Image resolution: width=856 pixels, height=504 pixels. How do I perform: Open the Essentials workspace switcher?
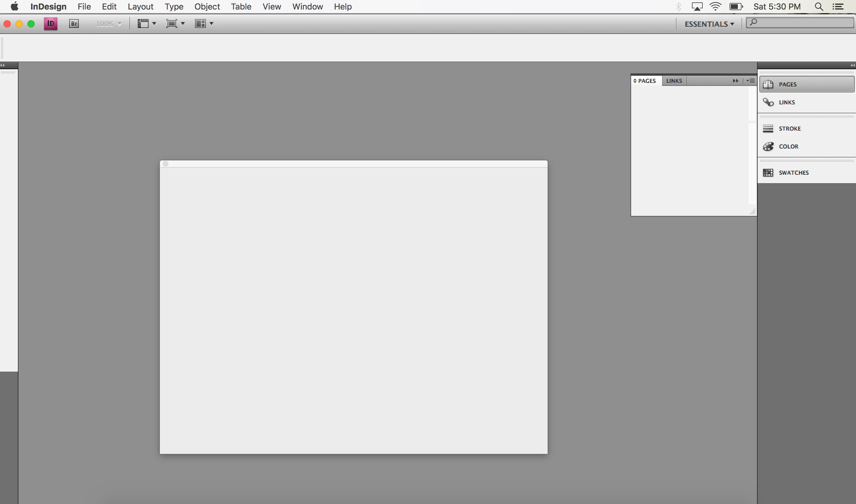[x=709, y=24]
